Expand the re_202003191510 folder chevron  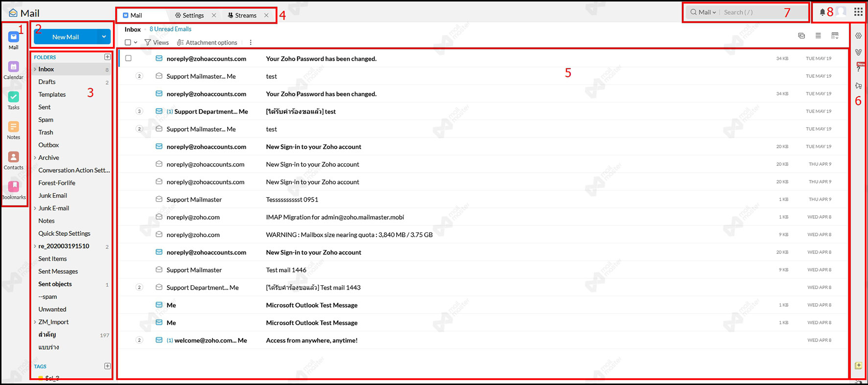(x=35, y=246)
